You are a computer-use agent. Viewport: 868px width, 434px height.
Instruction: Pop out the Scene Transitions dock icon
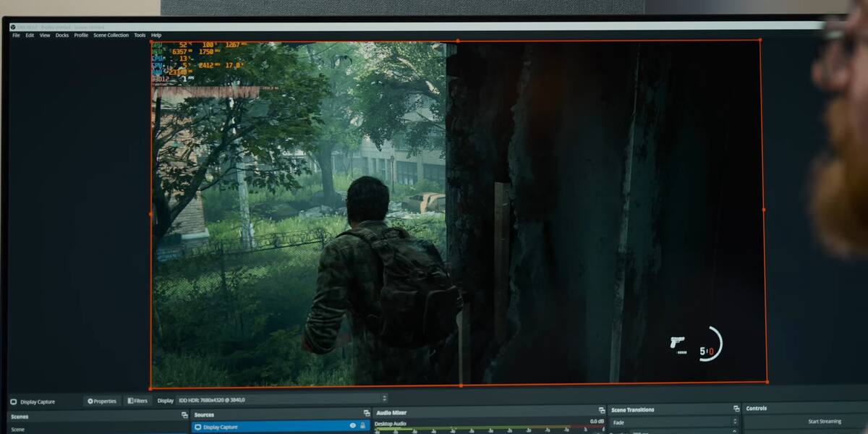pyautogui.click(x=736, y=409)
